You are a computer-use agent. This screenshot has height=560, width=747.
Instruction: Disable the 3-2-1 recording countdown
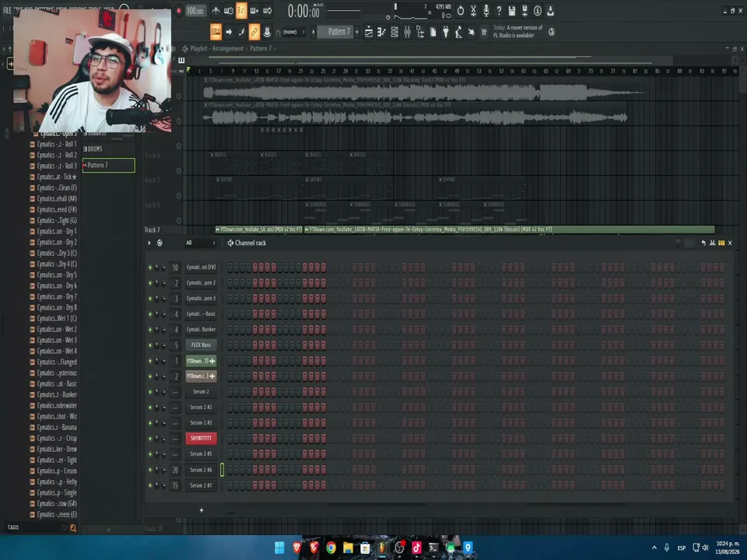241,10
